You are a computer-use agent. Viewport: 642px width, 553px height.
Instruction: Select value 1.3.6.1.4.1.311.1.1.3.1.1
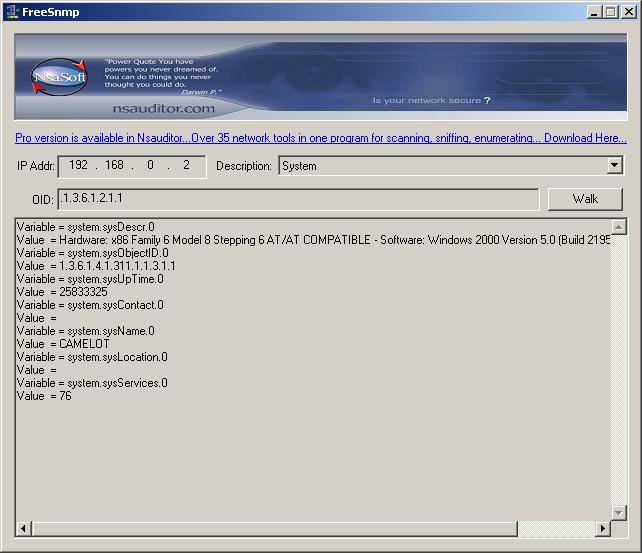117,266
